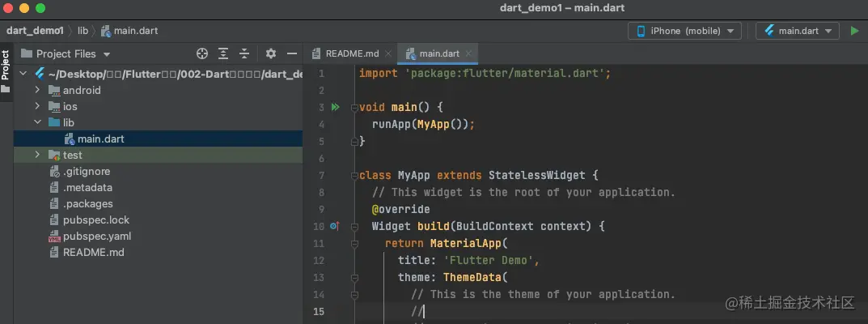Click 'runApp(MyApp());' on line 4

click(423, 124)
